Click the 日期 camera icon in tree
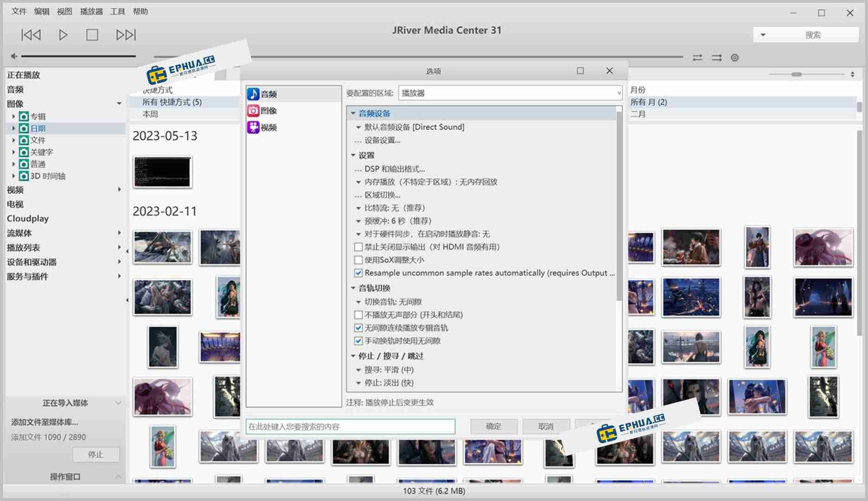 click(x=24, y=128)
